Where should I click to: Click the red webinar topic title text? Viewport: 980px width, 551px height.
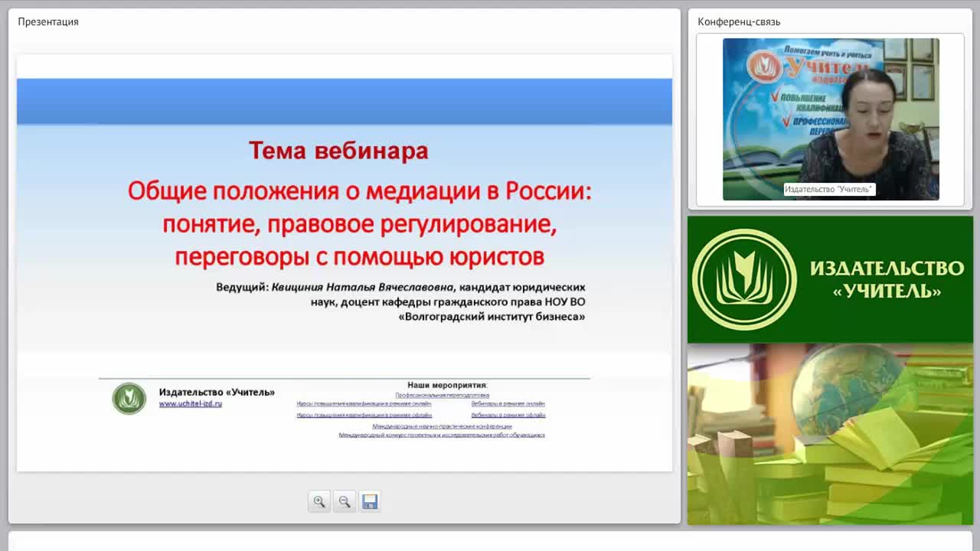360,223
